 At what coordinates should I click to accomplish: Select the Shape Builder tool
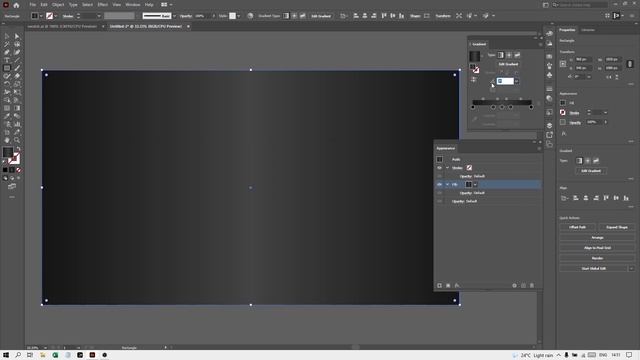click(x=7, y=100)
